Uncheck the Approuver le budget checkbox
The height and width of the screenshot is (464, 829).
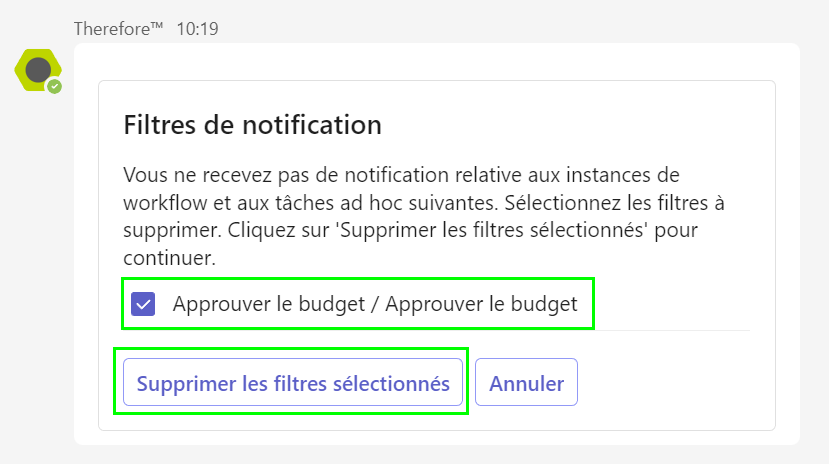pos(143,304)
